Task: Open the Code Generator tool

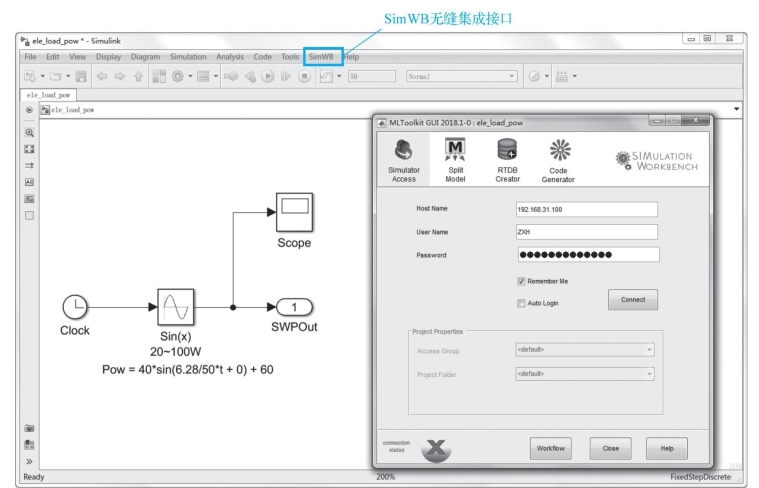Action: [558, 161]
